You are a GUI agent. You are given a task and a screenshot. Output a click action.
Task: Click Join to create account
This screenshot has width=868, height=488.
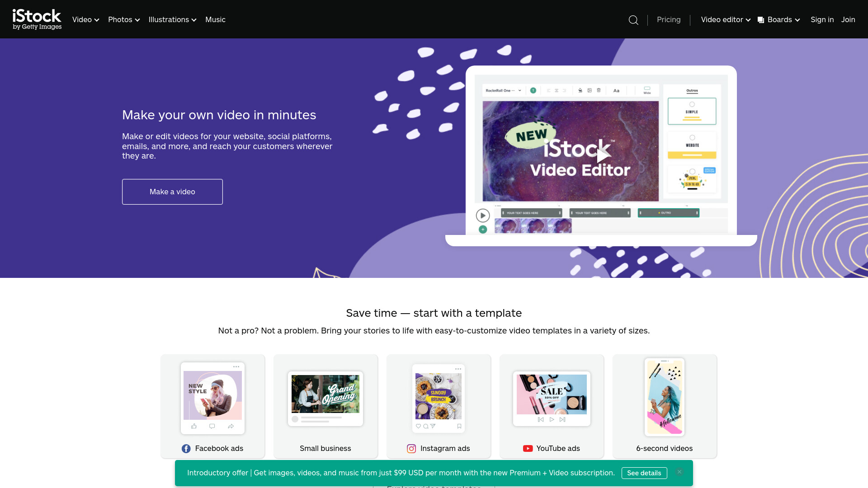tap(848, 20)
